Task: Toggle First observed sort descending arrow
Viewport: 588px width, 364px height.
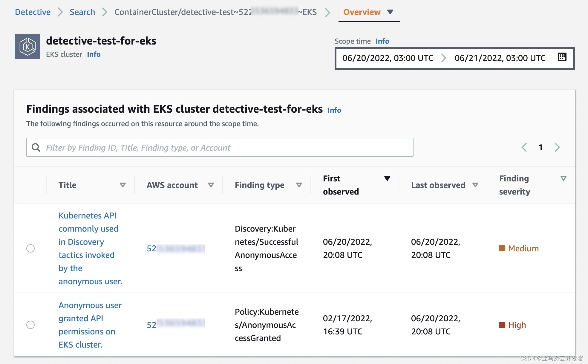Action: pos(387,178)
